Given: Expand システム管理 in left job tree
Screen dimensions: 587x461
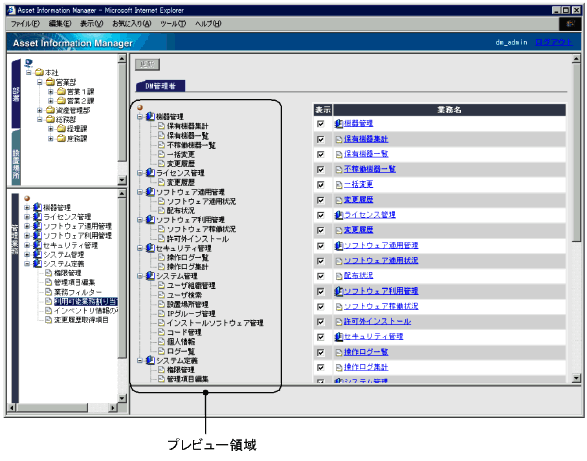Looking at the screenshot, I should click(27, 254).
